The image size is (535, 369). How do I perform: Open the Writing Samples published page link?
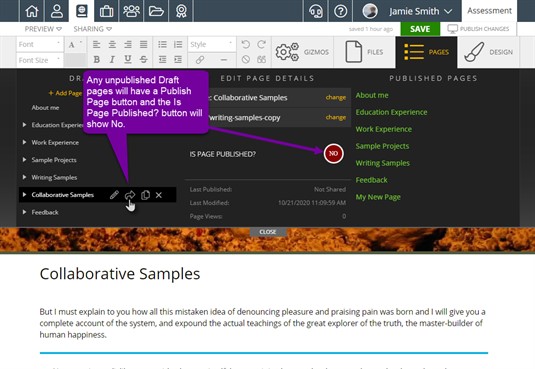pos(382,163)
